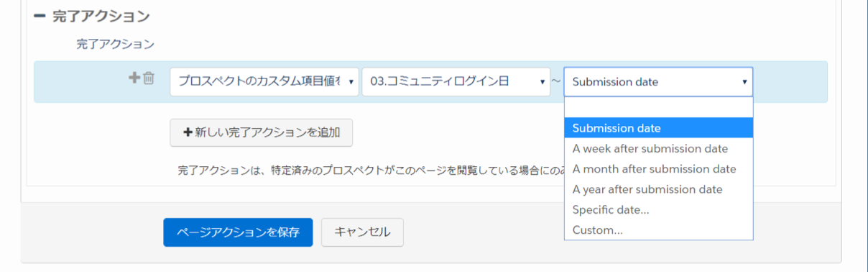The width and height of the screenshot is (868, 272).
Task: Click the plus icon to add action row
Action: pos(134,78)
